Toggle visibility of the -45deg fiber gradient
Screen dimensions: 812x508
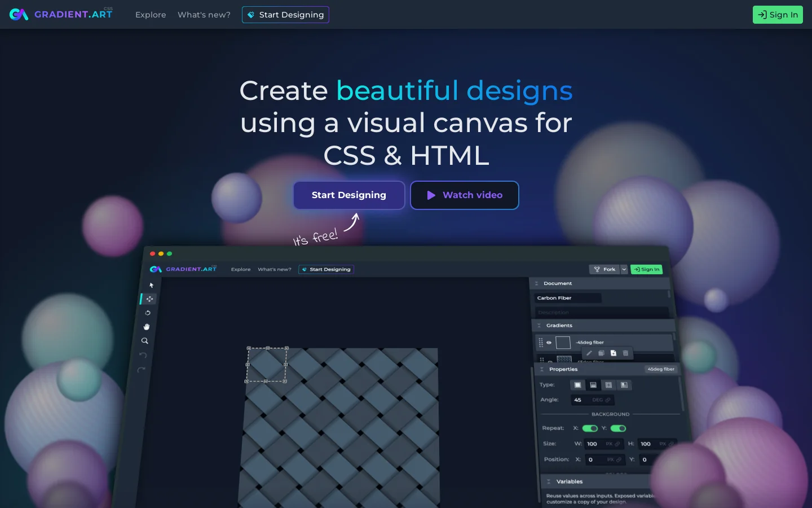[549, 343]
